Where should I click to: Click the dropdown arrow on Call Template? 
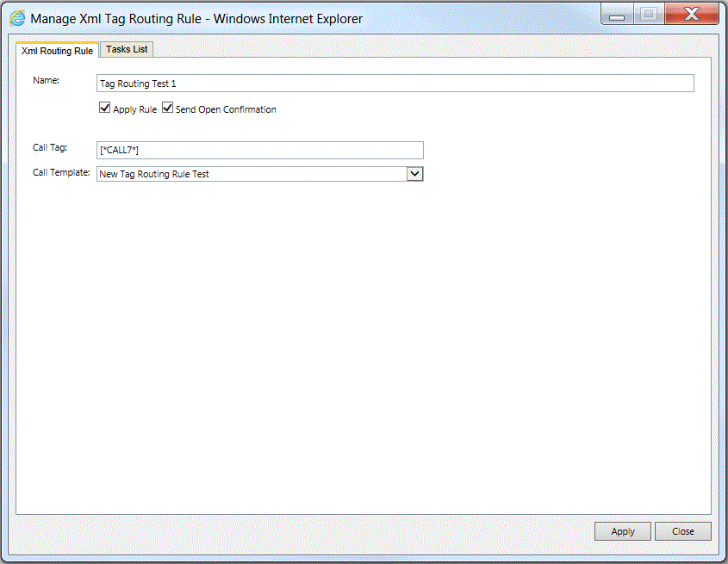click(x=415, y=173)
